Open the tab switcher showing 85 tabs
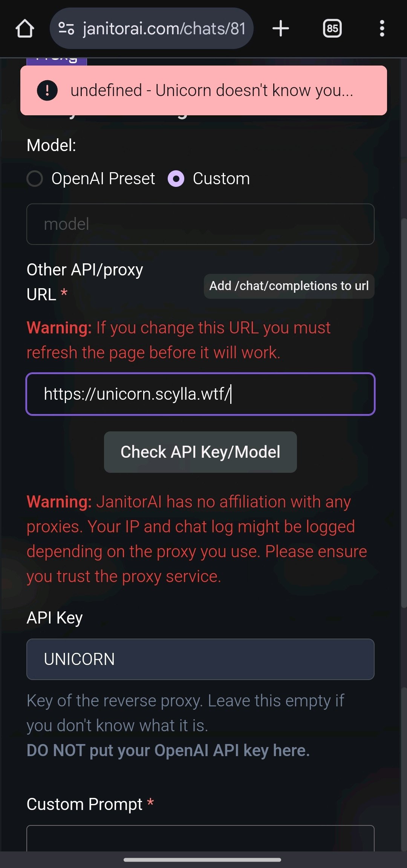 332,29
